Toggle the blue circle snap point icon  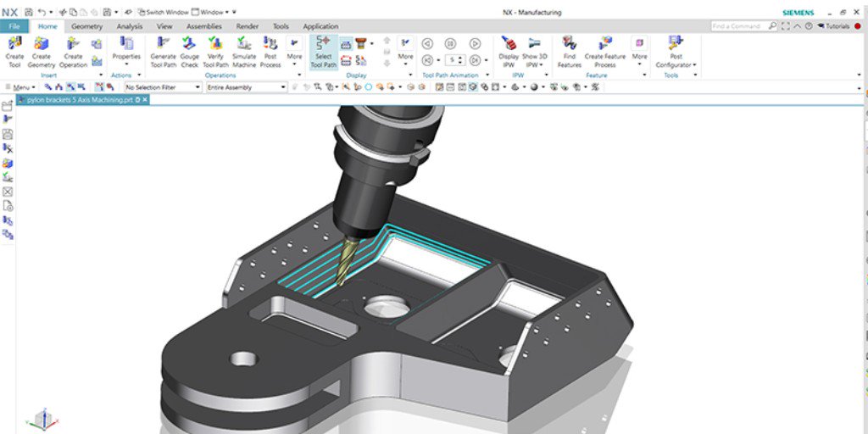tap(368, 87)
